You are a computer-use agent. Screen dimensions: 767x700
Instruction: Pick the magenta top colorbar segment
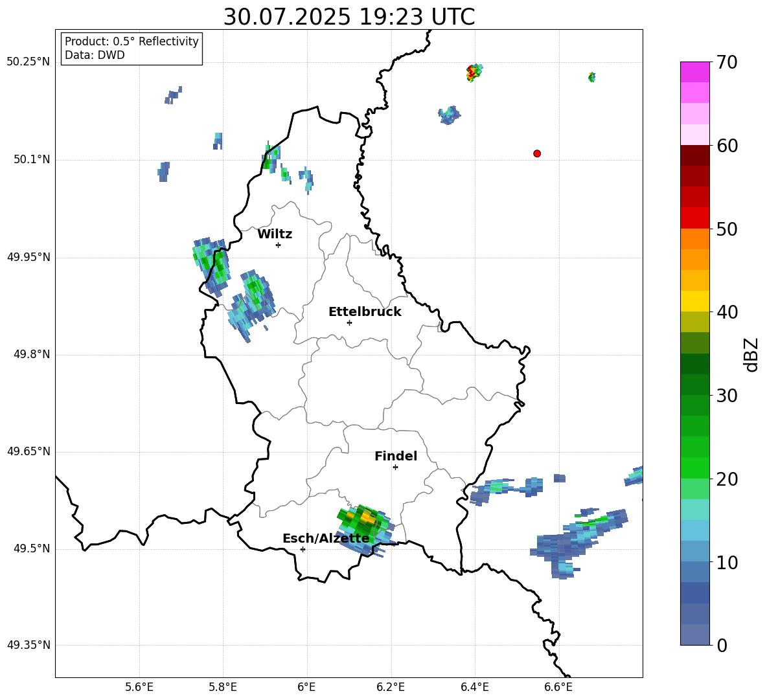tap(695, 72)
